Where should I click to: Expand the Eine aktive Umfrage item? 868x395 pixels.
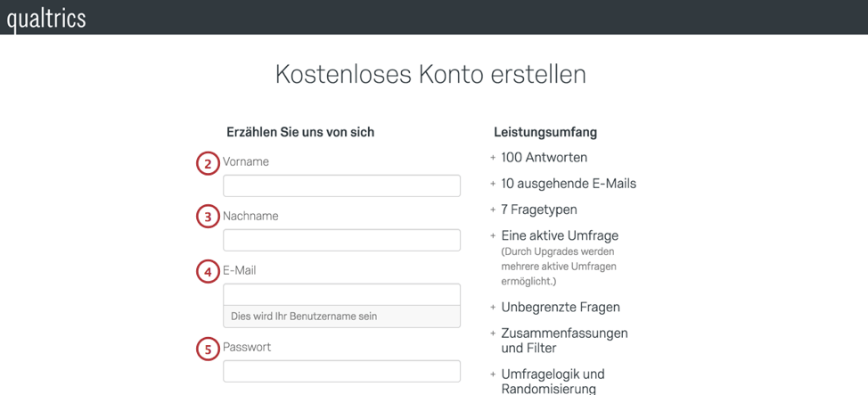(x=560, y=236)
